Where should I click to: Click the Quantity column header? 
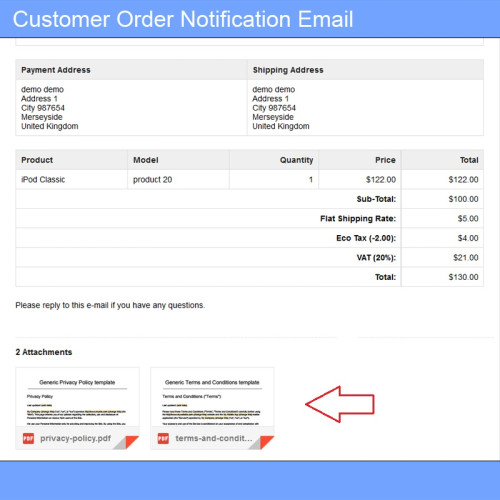[x=297, y=160]
